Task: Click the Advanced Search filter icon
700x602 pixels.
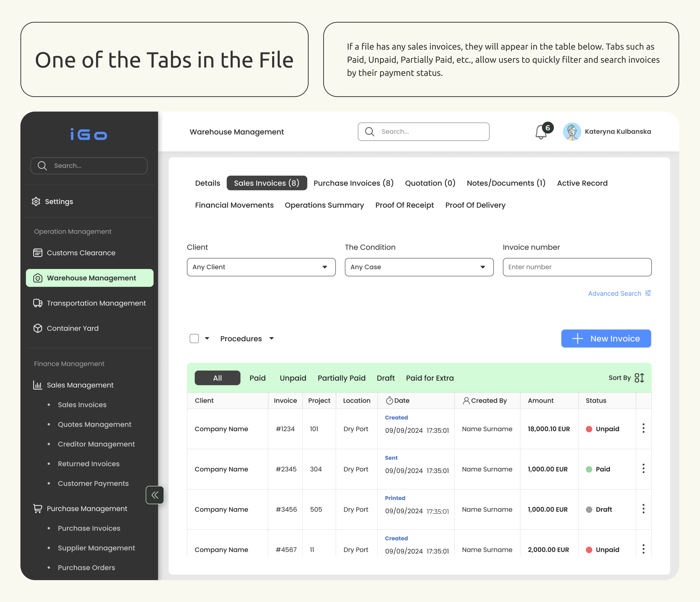Action: (x=648, y=293)
